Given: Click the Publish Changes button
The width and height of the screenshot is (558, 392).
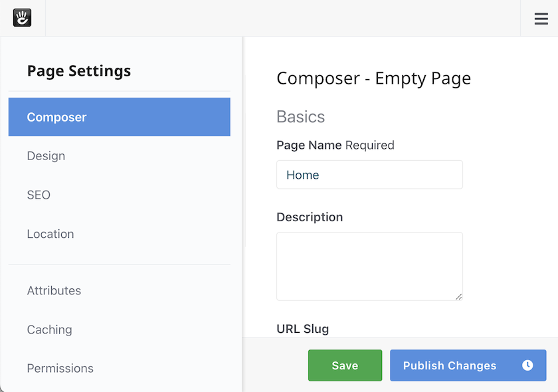Looking at the screenshot, I should click(x=450, y=365).
